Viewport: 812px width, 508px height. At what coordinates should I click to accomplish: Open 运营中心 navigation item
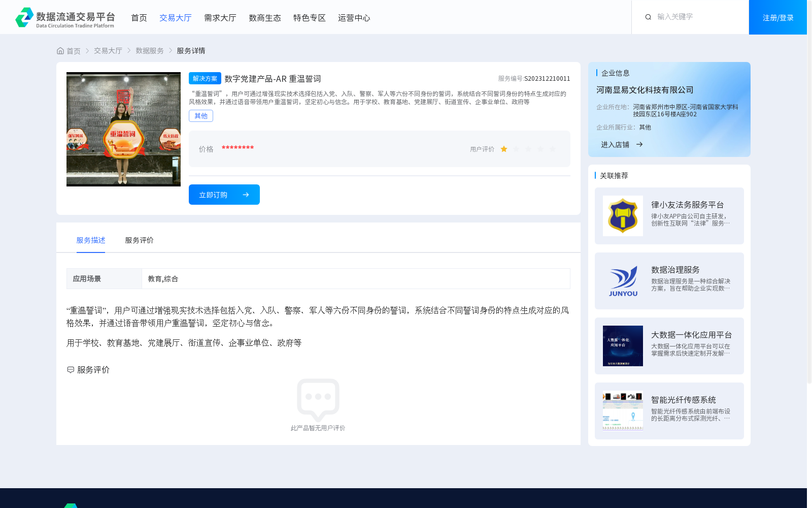click(354, 18)
